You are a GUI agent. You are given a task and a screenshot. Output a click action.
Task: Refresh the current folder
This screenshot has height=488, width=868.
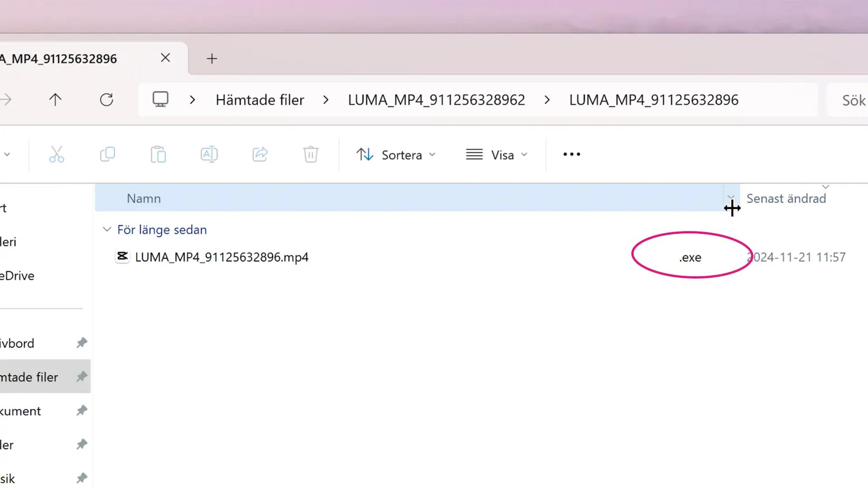(x=106, y=100)
